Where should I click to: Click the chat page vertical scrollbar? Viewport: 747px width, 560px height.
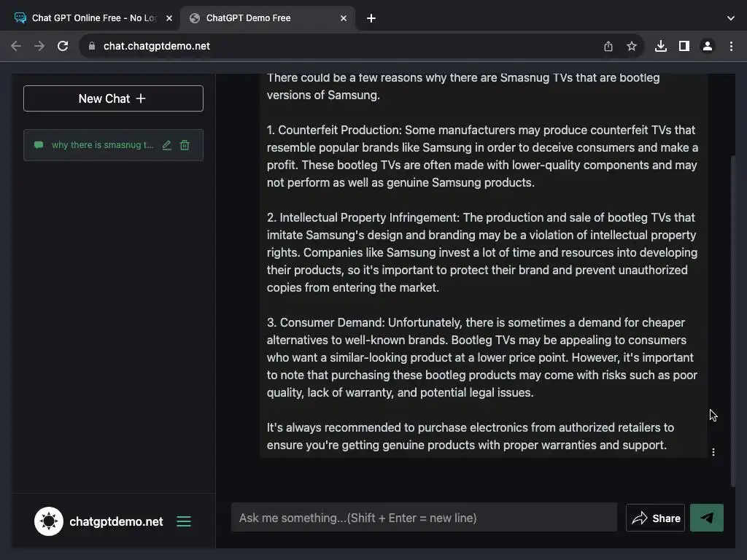coord(734,321)
